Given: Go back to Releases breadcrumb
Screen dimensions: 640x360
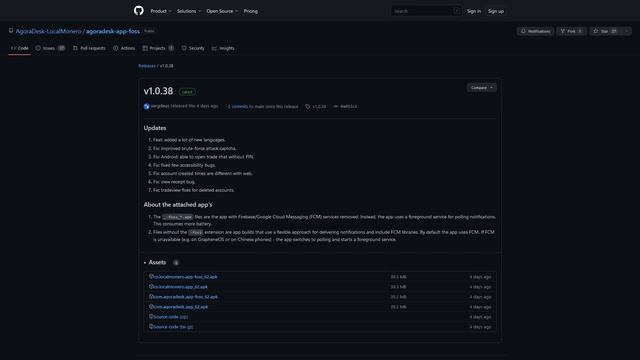Looking at the screenshot, I should pos(147,66).
